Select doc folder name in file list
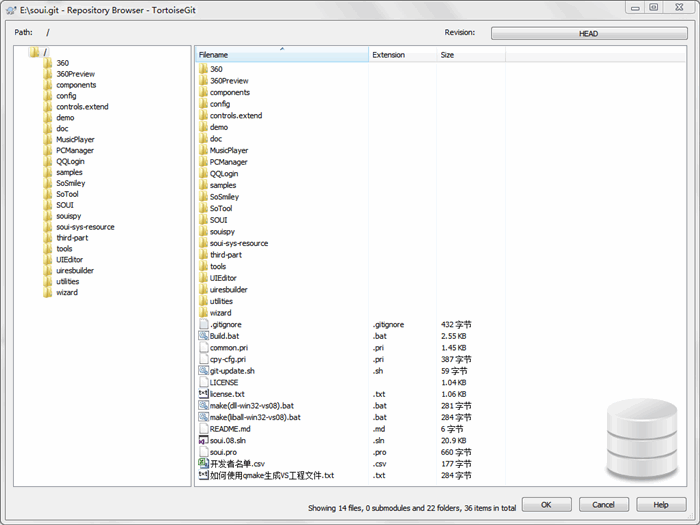 [x=216, y=138]
